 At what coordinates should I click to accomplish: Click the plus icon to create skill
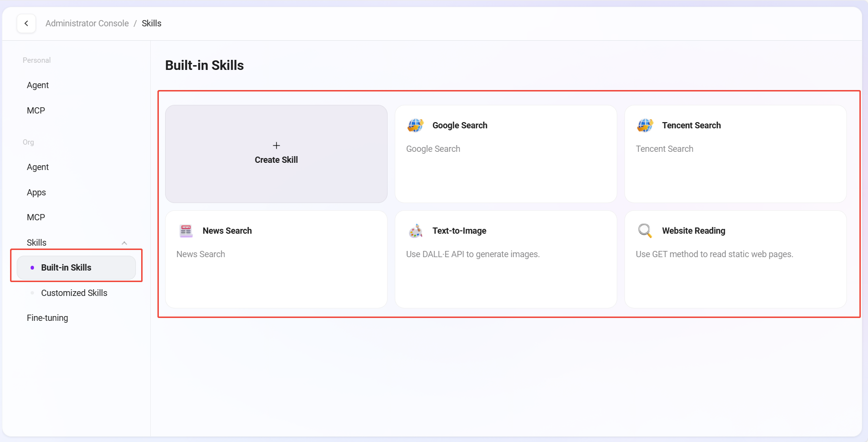point(276,146)
